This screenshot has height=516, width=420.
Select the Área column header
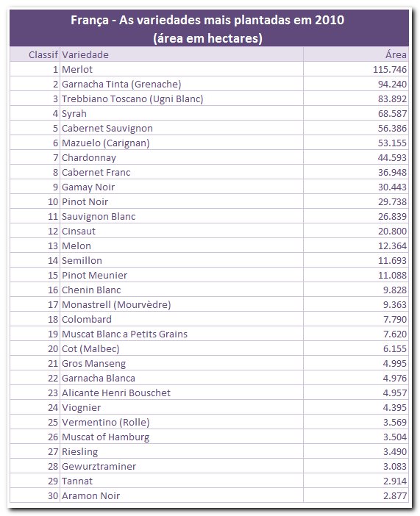point(396,54)
